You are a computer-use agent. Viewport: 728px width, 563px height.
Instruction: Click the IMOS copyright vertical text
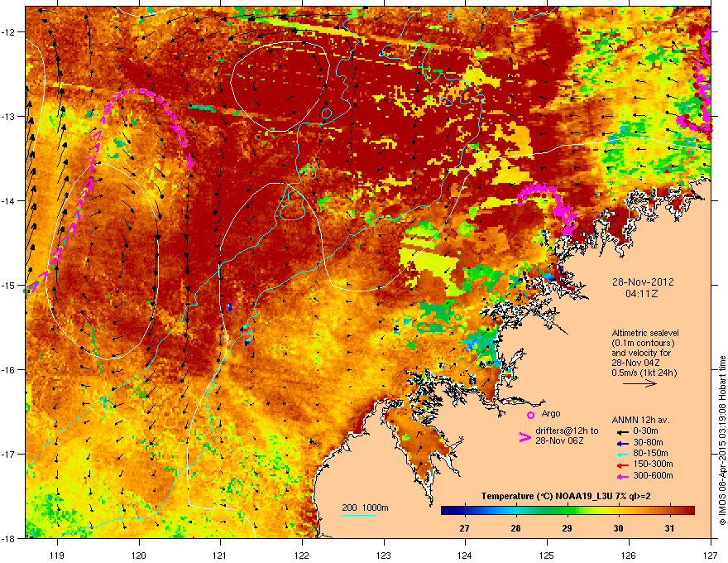point(722,440)
